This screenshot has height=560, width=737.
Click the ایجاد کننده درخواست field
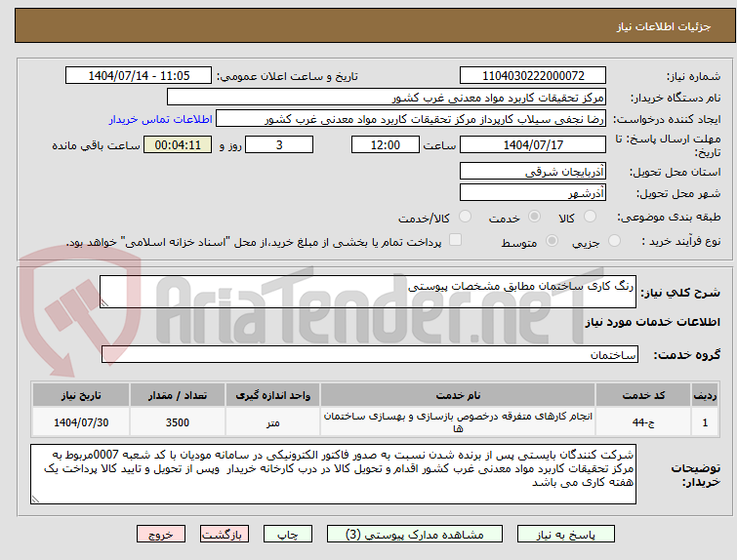pyautogui.click(x=411, y=119)
